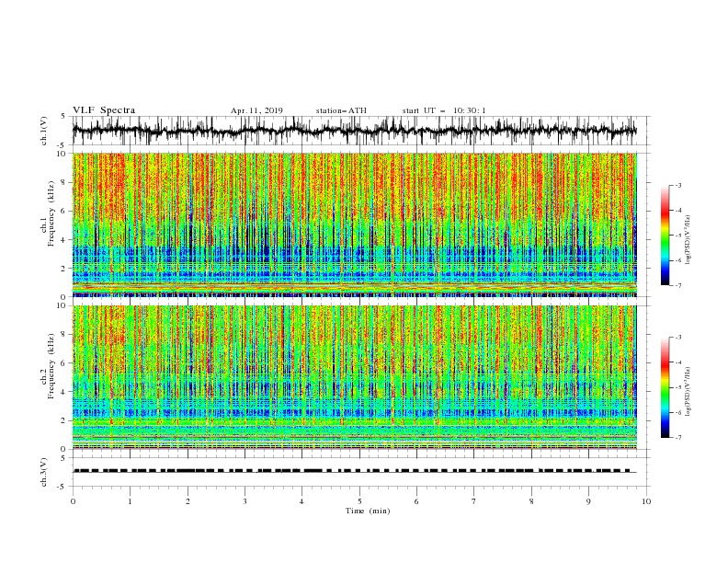Click the "5" tick on the Time axis
The image size is (728, 563).
tap(359, 501)
